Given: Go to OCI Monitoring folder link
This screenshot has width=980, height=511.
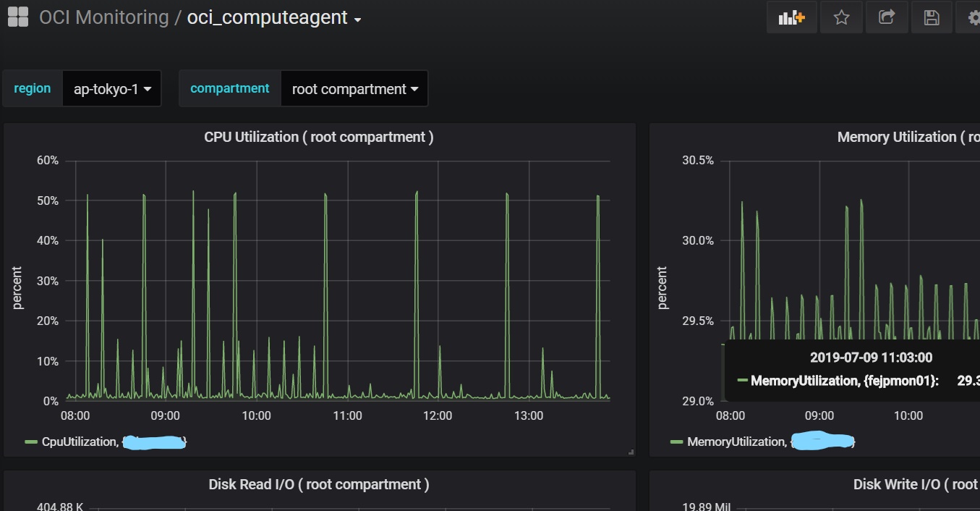Looking at the screenshot, I should tap(103, 17).
